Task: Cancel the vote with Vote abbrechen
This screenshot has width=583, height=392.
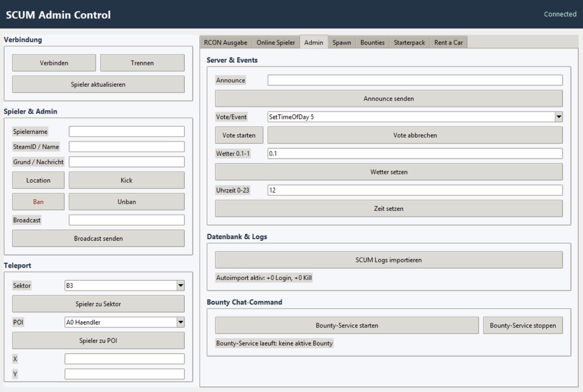Action: 415,135
